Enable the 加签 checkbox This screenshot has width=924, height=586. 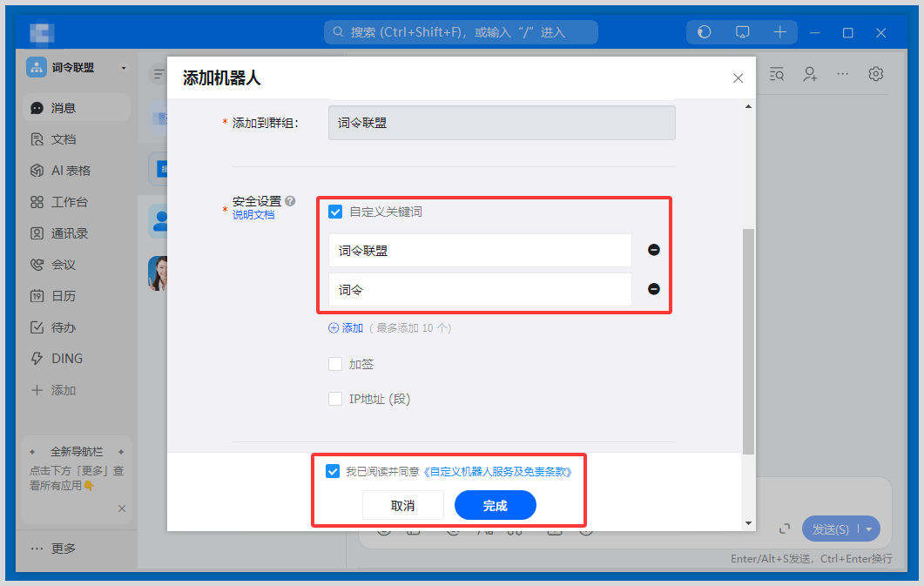click(335, 364)
